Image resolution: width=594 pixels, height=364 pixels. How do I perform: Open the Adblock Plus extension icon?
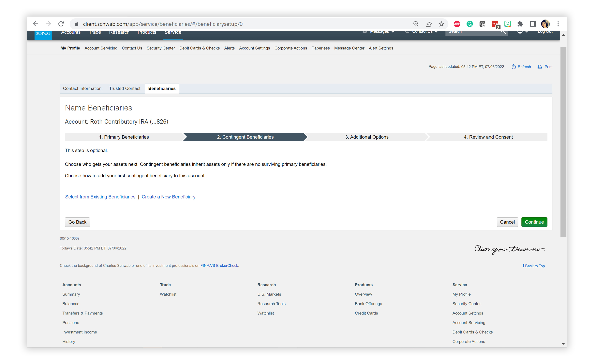(x=457, y=24)
